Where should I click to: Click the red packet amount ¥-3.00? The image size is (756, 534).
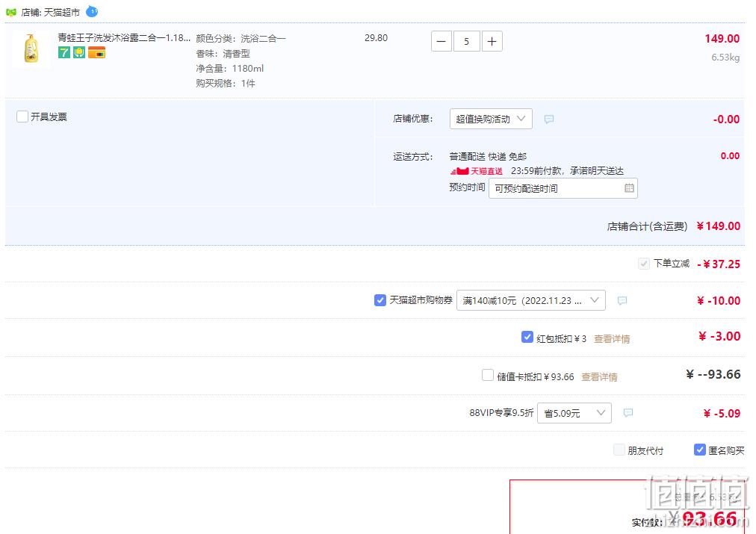(x=719, y=336)
